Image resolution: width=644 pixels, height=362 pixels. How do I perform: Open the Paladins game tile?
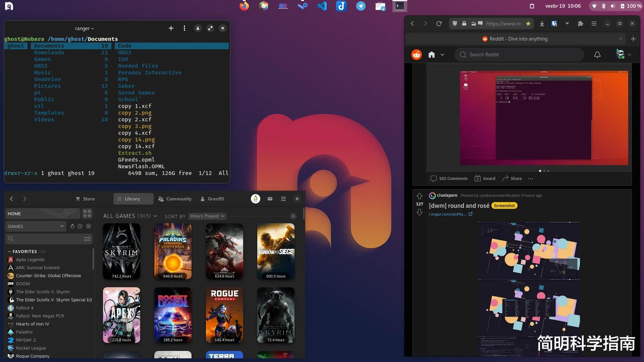point(173,251)
